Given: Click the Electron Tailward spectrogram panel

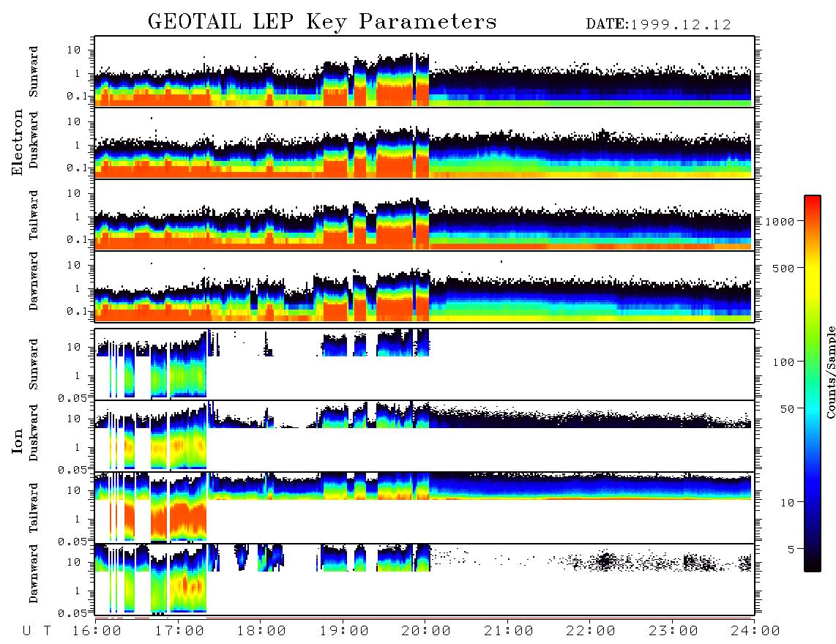Looking at the screenshot, I should coord(425,215).
